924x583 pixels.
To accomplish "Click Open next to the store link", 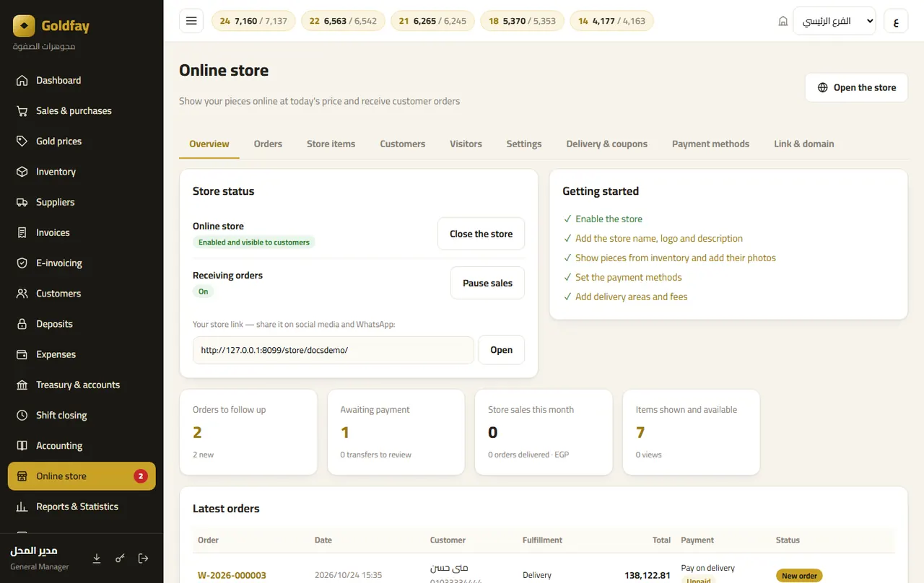I will [501, 350].
